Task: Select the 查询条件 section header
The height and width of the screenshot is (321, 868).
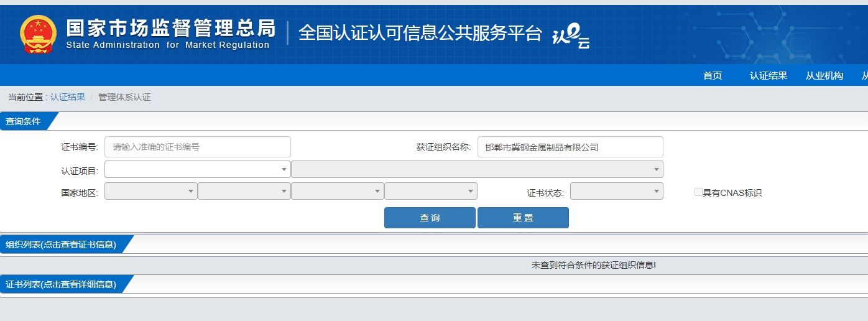Action: point(24,121)
